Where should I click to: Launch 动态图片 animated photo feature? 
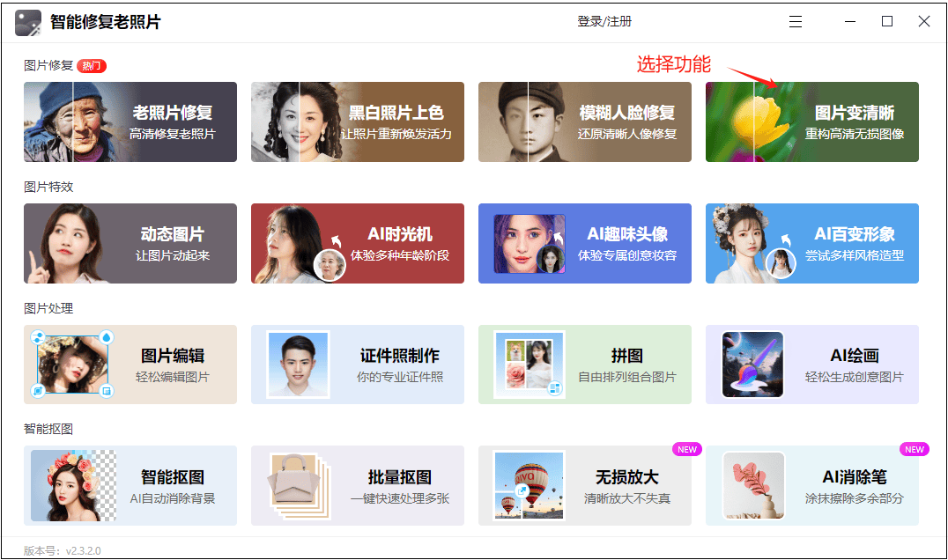pos(130,243)
